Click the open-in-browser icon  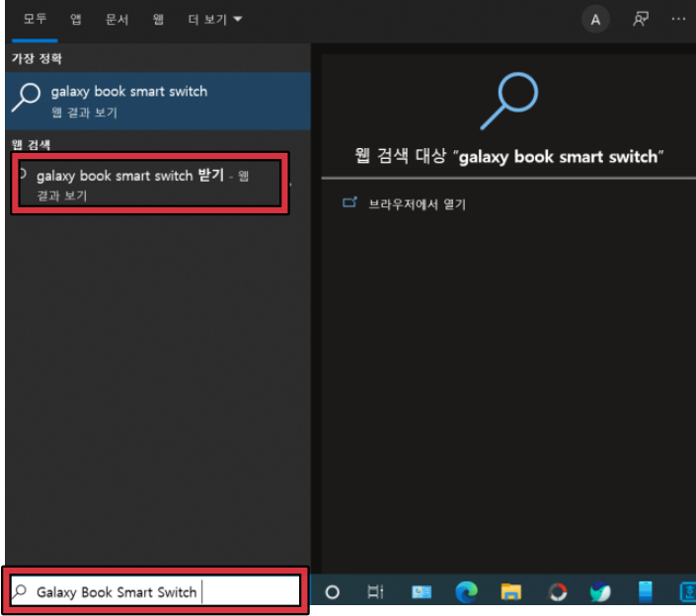click(x=349, y=202)
